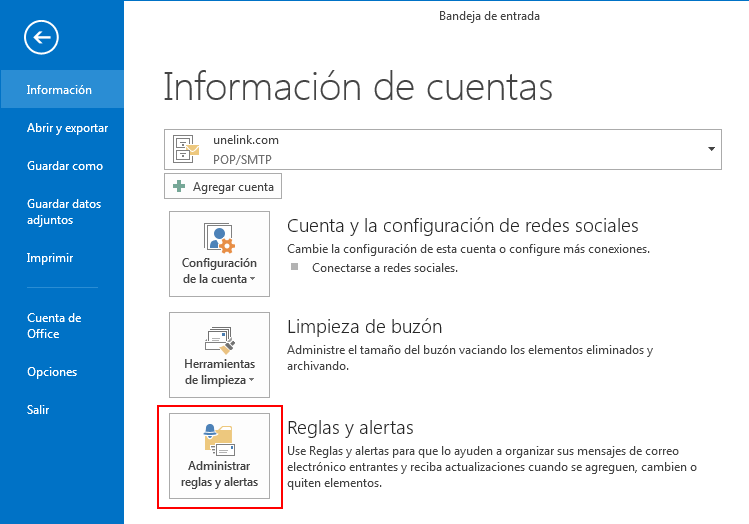The width and height of the screenshot is (749, 524).
Task: Click the Reglas y alertas heading
Action: pyautogui.click(x=350, y=428)
